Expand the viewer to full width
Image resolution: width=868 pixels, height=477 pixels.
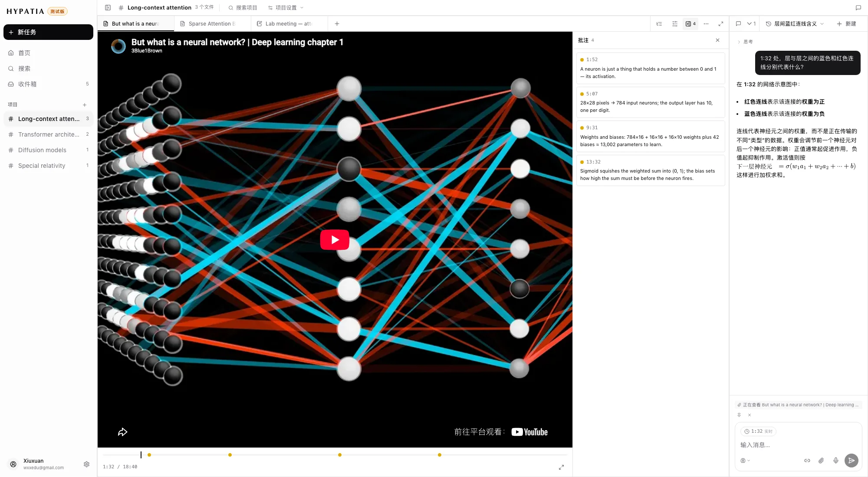pos(721,24)
